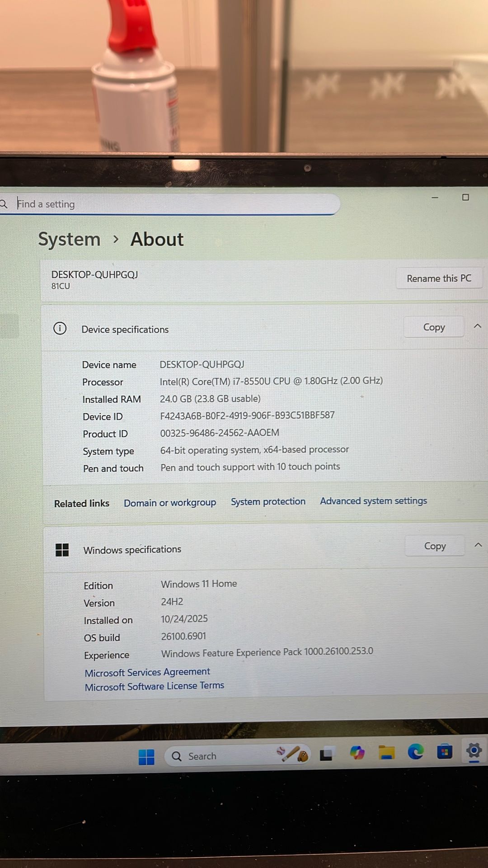Open Microsoft Services Agreement link

[x=147, y=672]
